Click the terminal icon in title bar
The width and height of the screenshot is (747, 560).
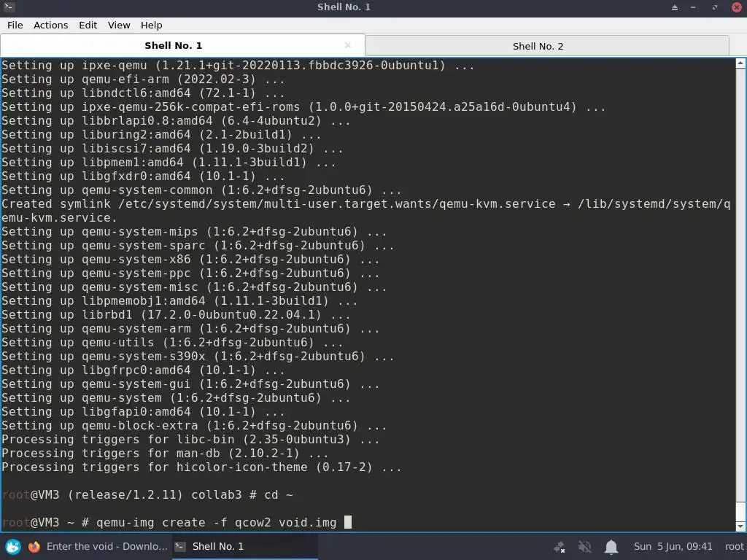click(9, 7)
